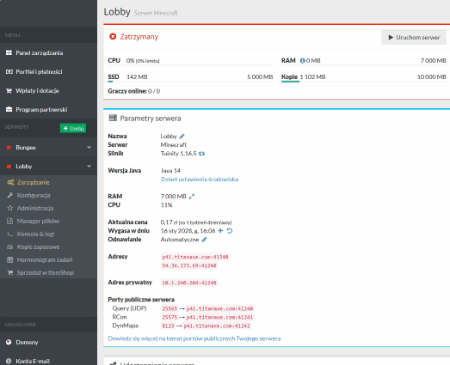Viewport: 450px width, 365px height.
Task: Click Konfiguracja wrench icon
Action: click(x=10, y=195)
